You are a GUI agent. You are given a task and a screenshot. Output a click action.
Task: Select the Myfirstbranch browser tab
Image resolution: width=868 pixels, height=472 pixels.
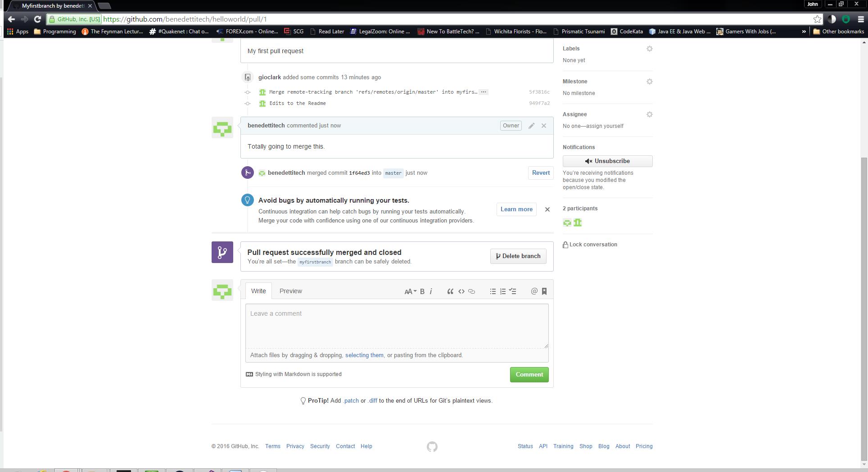coord(53,6)
